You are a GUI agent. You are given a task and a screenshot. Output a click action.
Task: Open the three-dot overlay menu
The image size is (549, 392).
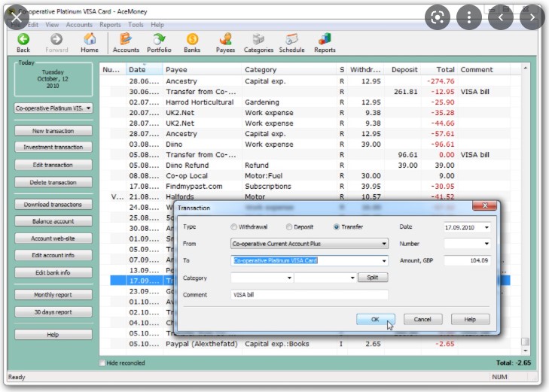[x=469, y=17]
